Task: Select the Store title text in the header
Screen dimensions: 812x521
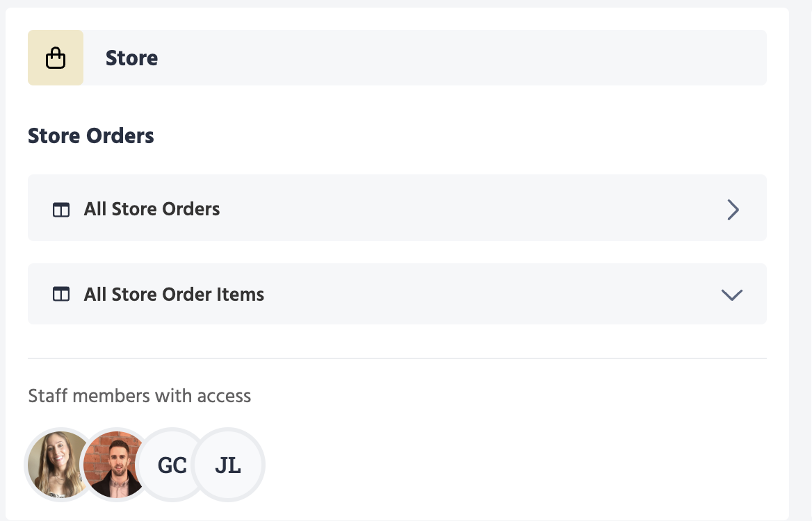Action: (131, 58)
